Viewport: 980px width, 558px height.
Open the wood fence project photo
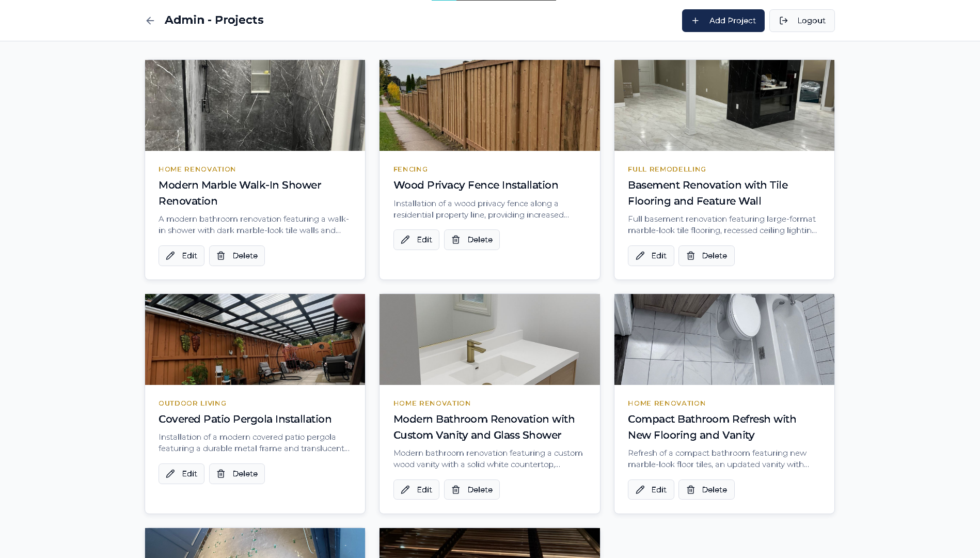489,105
